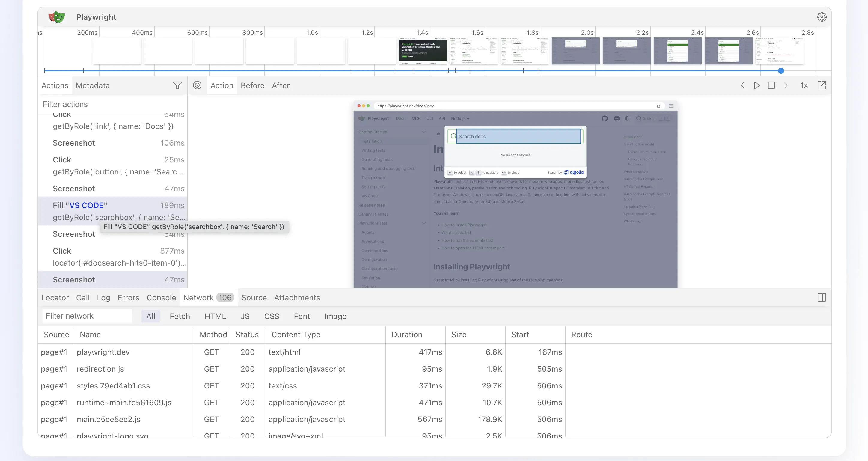Open the hamburger menu in snapshot browser bar
The height and width of the screenshot is (461, 868).
click(x=671, y=106)
